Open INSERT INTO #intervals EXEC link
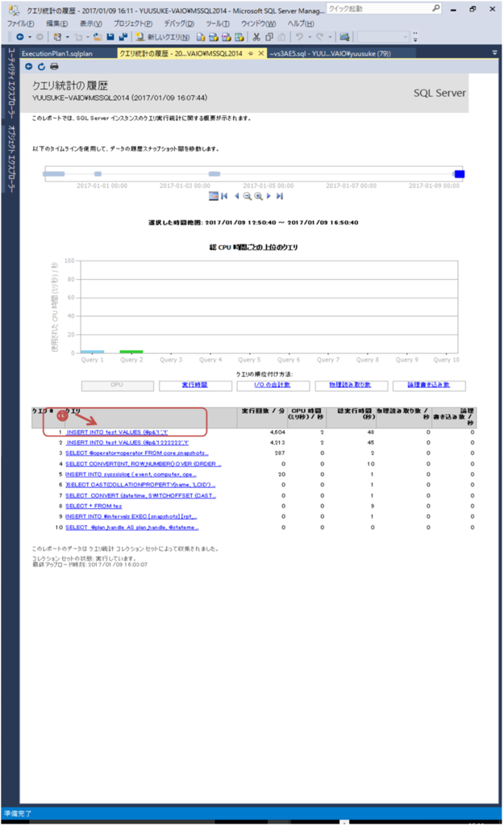The height and width of the screenshot is (826, 504). (131, 517)
